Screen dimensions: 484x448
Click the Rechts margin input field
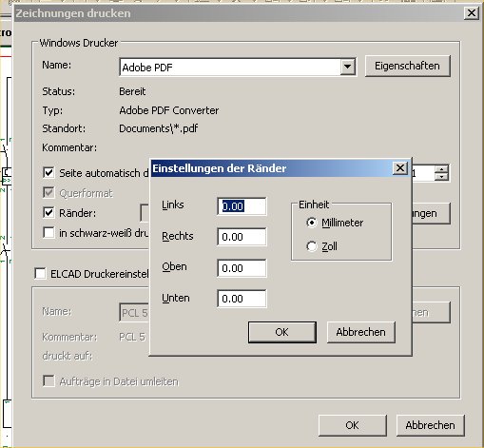[x=242, y=237]
